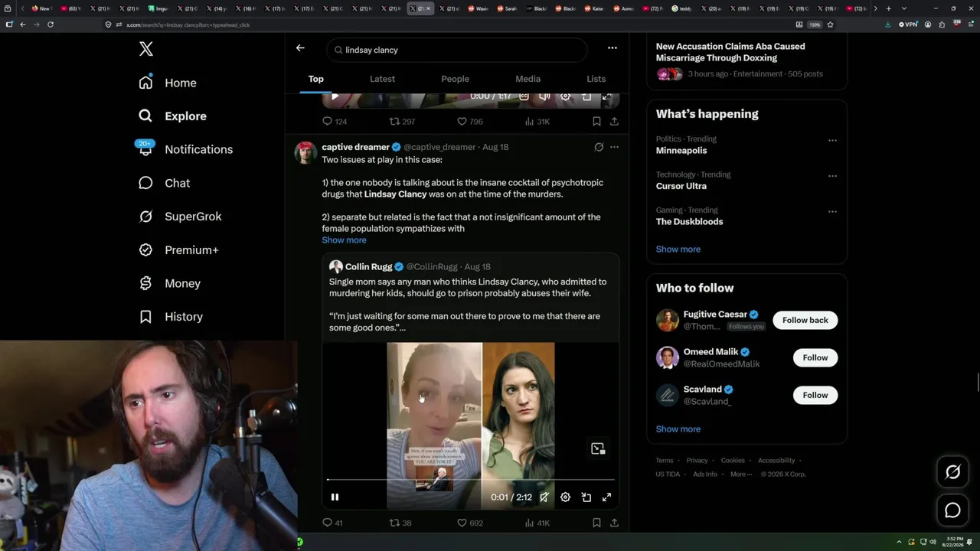This screenshot has height=551, width=980.
Task: Switch to the People tab
Action: click(x=455, y=79)
